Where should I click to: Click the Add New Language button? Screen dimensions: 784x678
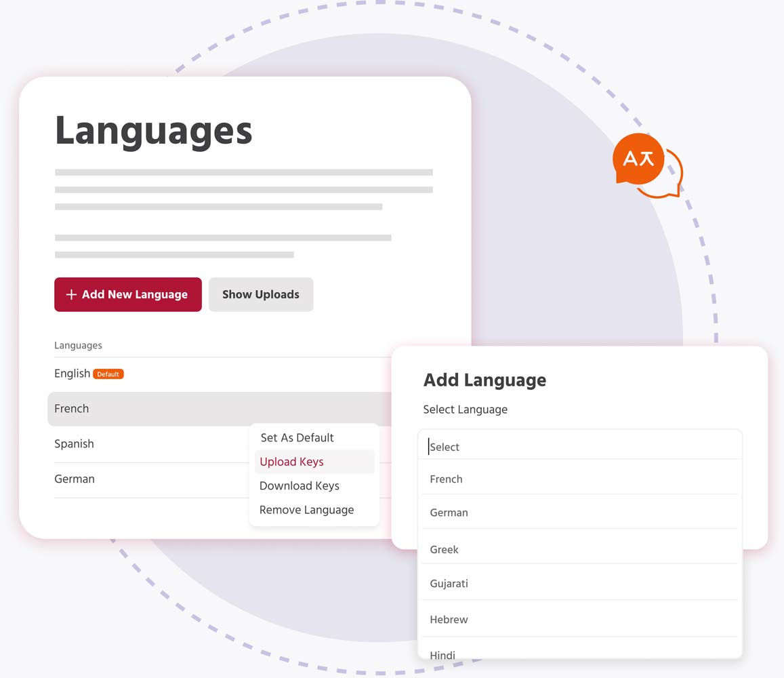click(128, 294)
